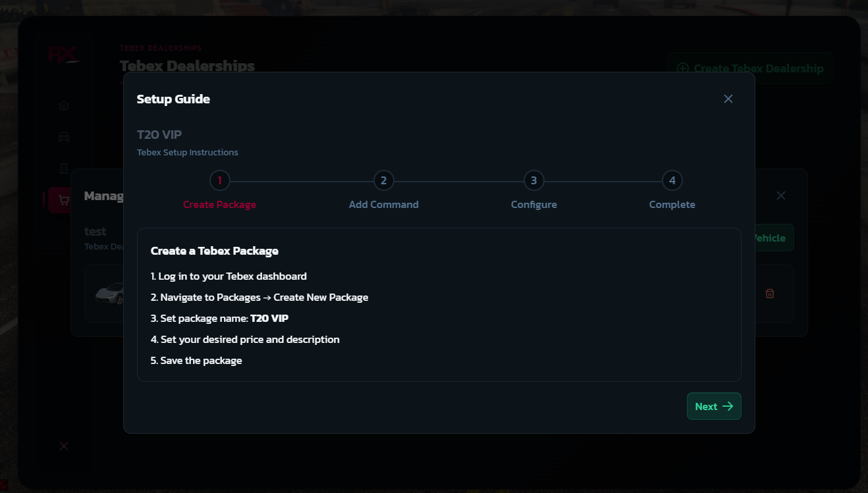Image resolution: width=868 pixels, height=493 pixels.
Task: Dismiss the background panel with its X
Action: click(x=780, y=195)
